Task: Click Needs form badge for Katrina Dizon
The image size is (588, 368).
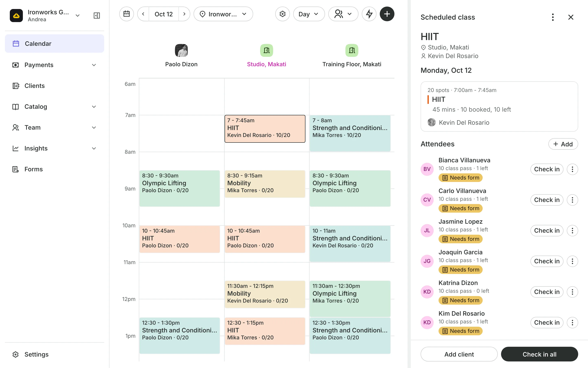Action: tap(460, 300)
